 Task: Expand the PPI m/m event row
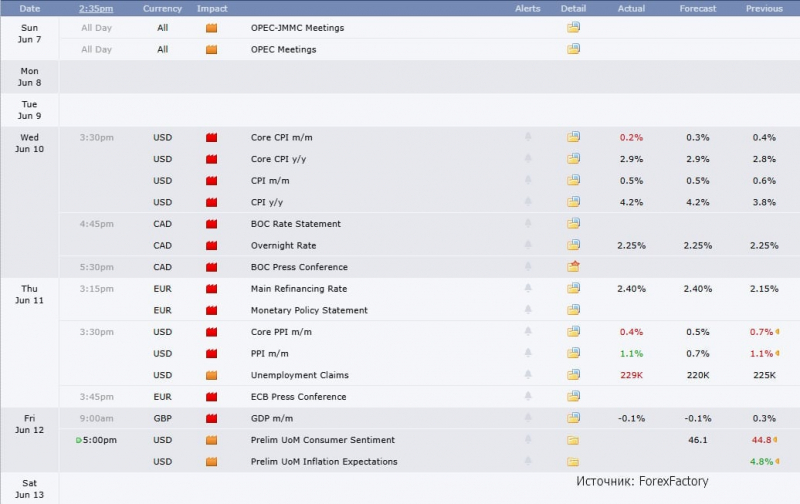[430, 353]
